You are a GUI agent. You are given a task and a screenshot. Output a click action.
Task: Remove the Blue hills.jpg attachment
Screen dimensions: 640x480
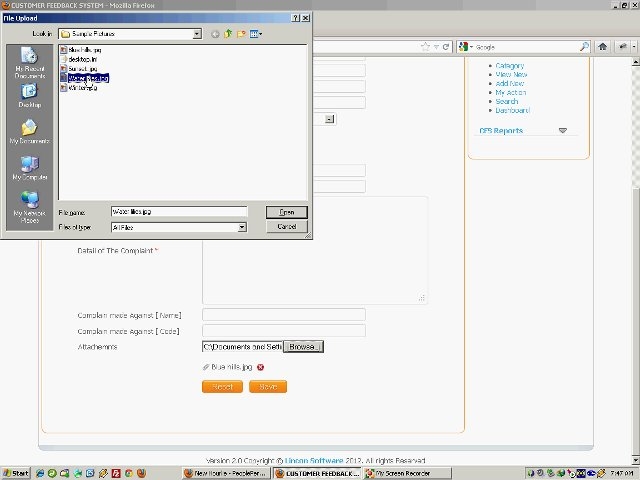tap(260, 367)
